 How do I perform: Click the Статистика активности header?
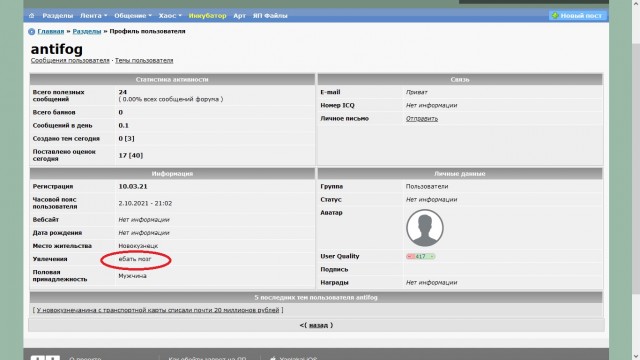pos(172,80)
